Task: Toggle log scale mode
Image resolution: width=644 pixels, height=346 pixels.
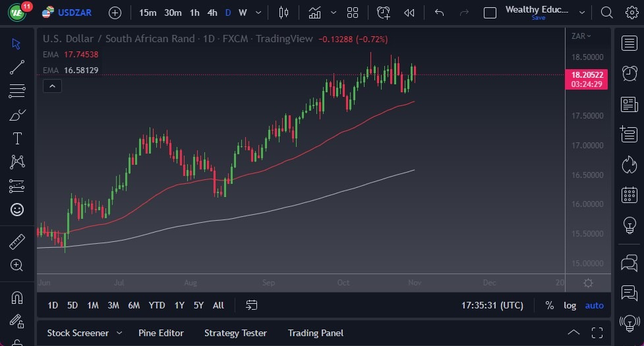Action: click(x=570, y=305)
